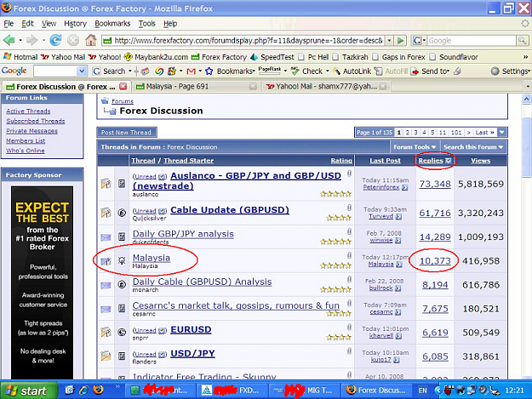532x399 pixels.
Task: Click the Forward navigation arrow
Action: click(31, 40)
